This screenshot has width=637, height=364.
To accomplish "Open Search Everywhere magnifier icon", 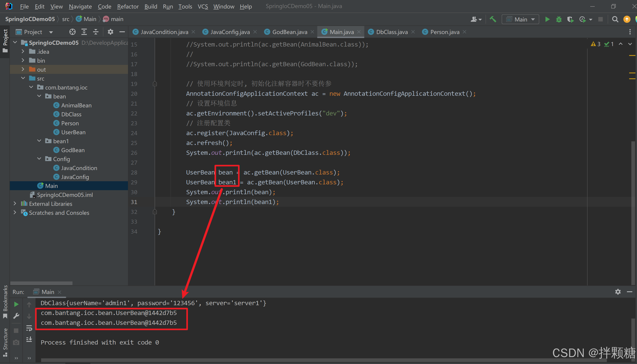I will coord(615,19).
